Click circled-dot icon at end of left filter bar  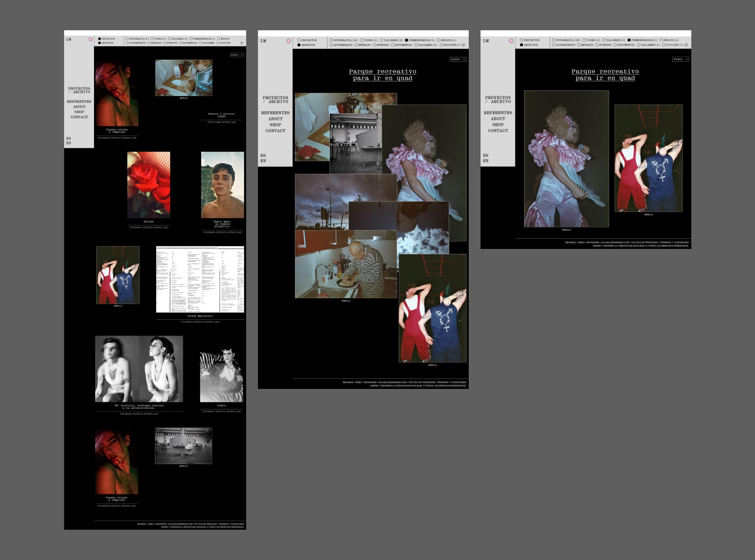click(x=241, y=43)
